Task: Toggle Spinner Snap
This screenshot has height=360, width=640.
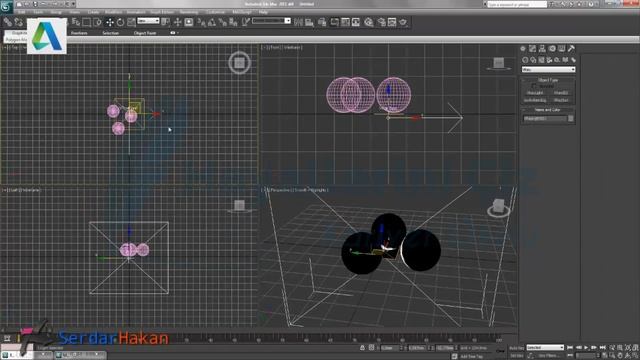Action: tap(233, 22)
